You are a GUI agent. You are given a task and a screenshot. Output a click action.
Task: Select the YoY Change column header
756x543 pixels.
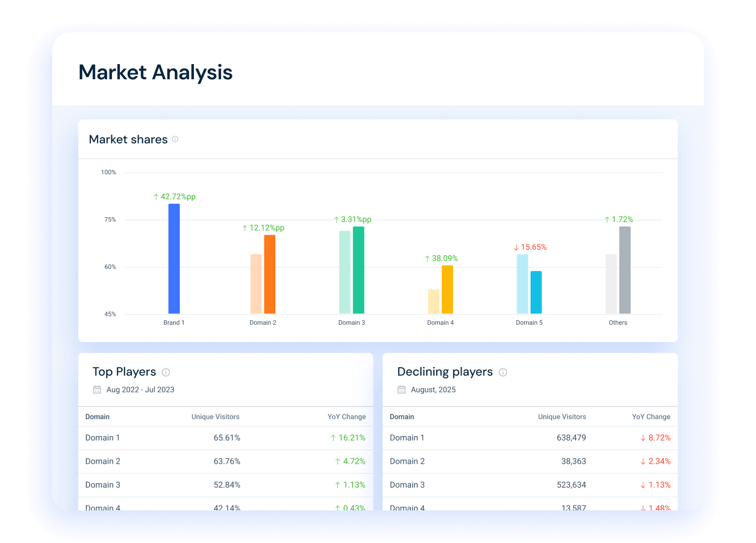coord(346,416)
